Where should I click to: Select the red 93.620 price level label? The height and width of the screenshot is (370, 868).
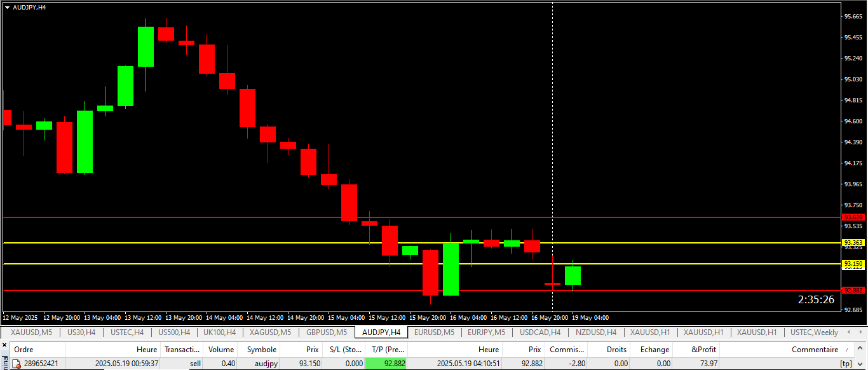tap(853, 217)
